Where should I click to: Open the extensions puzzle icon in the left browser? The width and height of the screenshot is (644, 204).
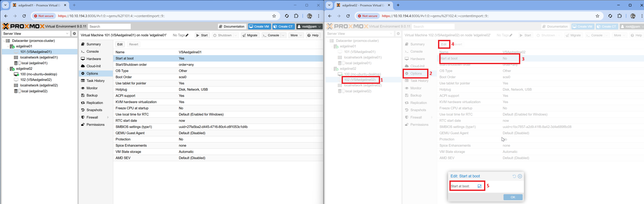pyautogui.click(x=296, y=16)
